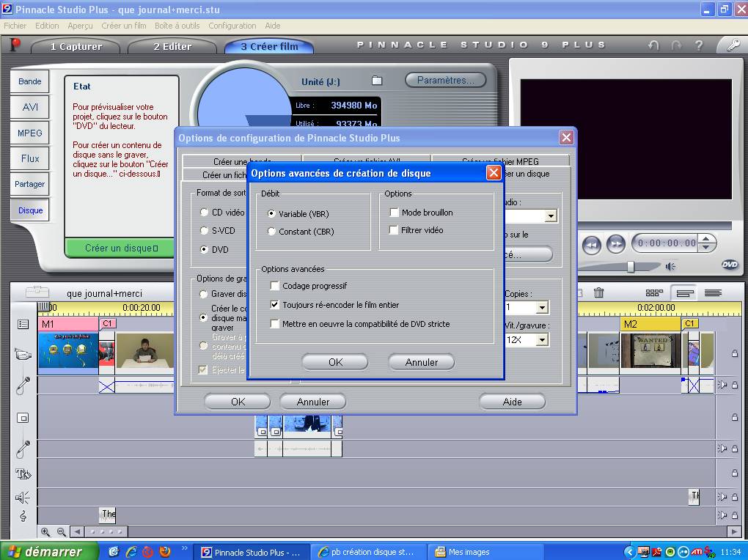The image size is (748, 560).
Task: Open the Edition menu
Action: pyautogui.click(x=47, y=26)
